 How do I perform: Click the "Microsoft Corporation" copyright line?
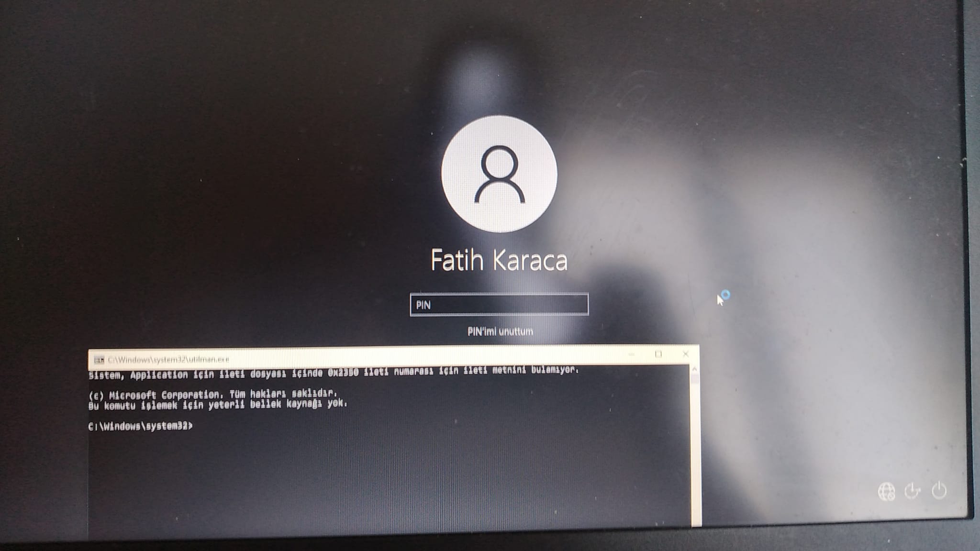(213, 394)
